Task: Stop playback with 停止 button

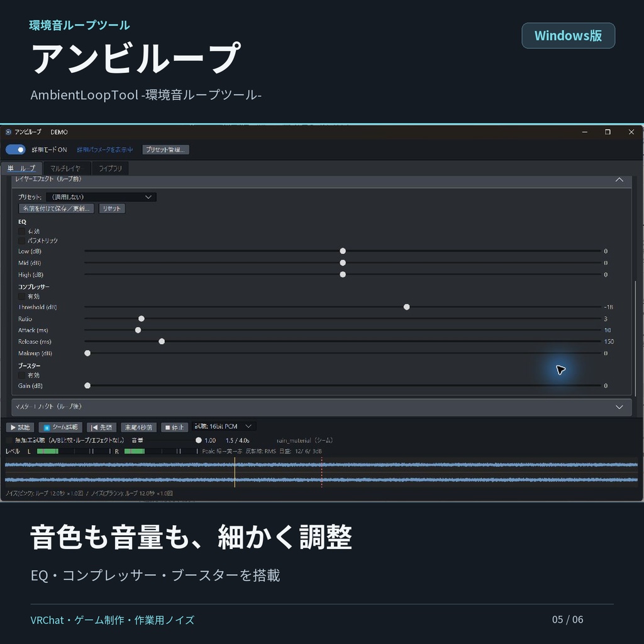Action: pos(175,428)
